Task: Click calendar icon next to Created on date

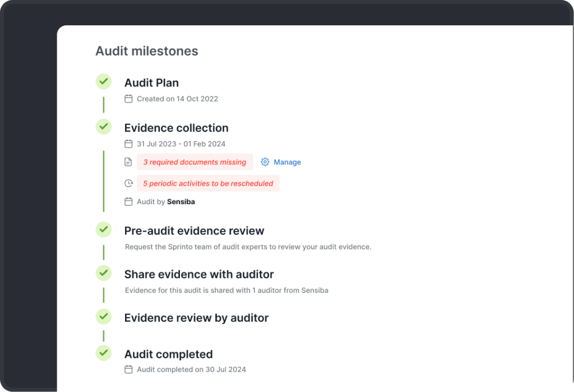Action: [128, 99]
